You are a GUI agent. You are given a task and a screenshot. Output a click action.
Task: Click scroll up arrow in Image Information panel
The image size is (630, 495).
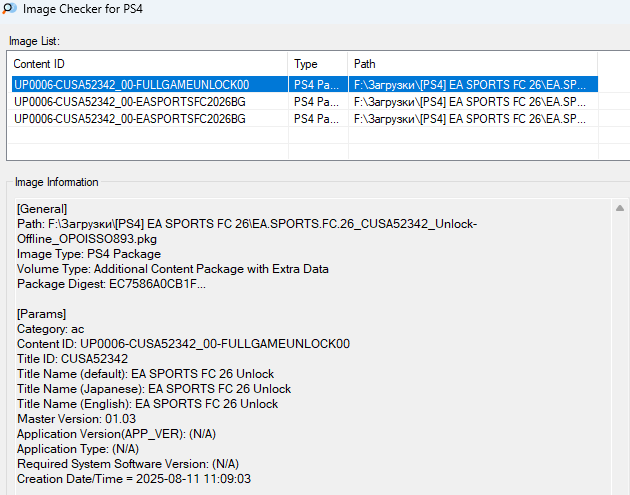pyautogui.click(x=619, y=209)
